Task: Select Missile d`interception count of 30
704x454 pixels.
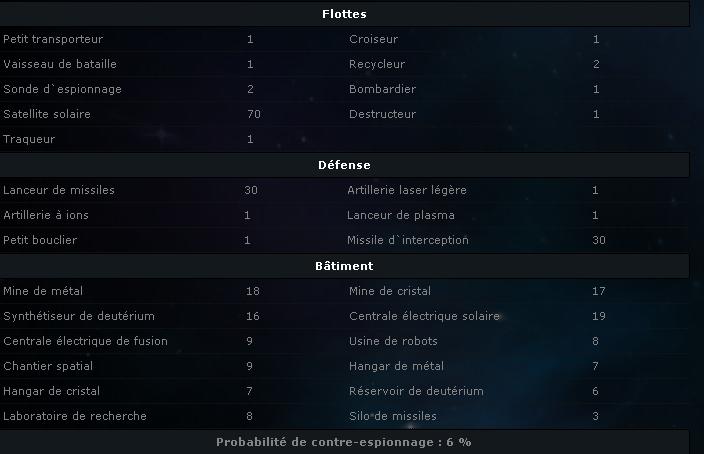Action: pos(598,240)
